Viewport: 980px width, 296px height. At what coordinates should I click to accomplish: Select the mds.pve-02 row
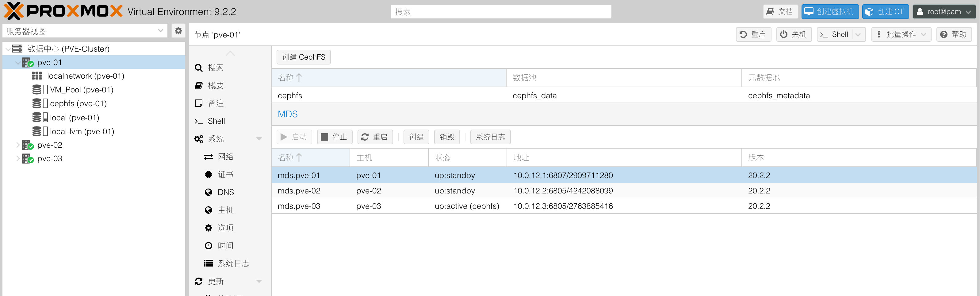tap(624, 190)
